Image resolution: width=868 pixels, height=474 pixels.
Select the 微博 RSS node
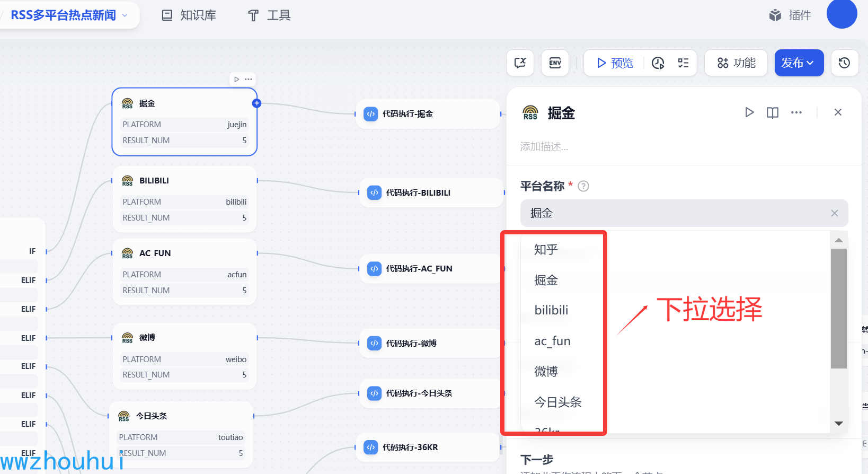(184, 356)
